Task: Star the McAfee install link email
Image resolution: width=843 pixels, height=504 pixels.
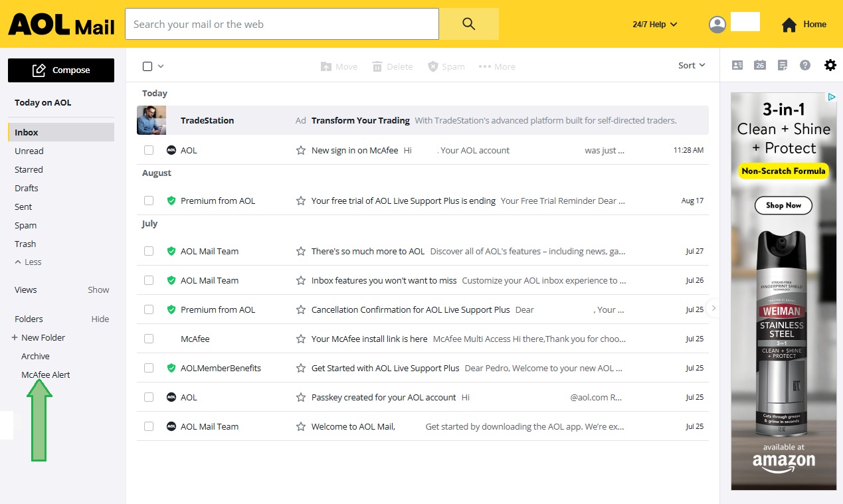Action: coord(301,339)
